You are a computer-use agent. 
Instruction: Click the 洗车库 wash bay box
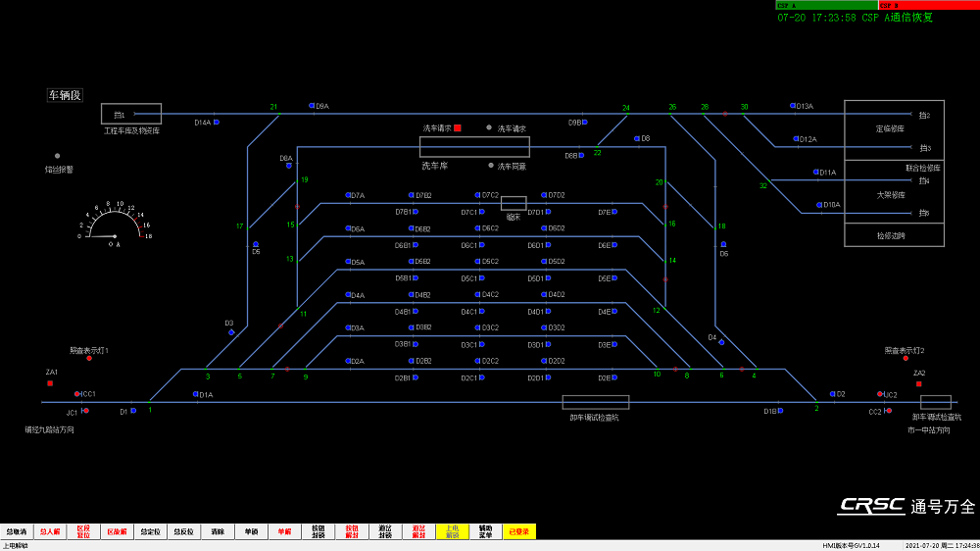coord(474,147)
